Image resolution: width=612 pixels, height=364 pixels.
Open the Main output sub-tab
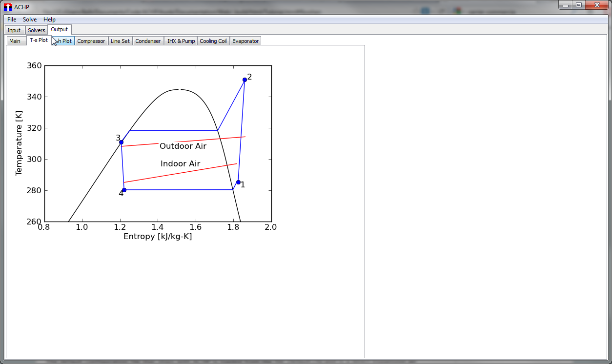[15, 41]
